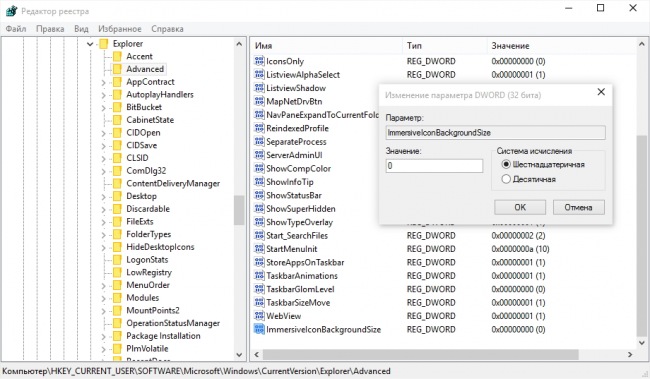Click the MapNetDrvBtn value icon
Image resolution: width=650 pixels, height=379 pixels.
click(x=259, y=101)
